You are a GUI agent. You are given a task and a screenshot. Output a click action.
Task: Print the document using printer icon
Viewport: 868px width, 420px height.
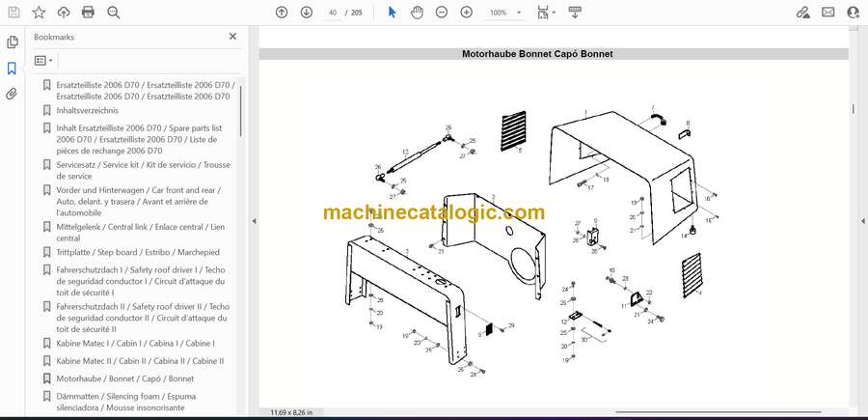pos(89,13)
